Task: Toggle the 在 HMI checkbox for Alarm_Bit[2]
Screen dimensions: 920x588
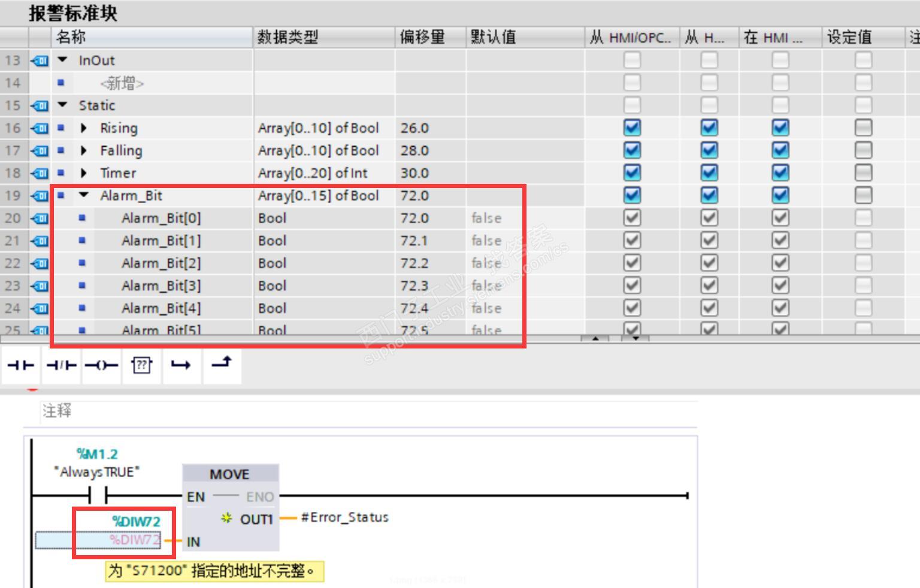Action: 780,263
